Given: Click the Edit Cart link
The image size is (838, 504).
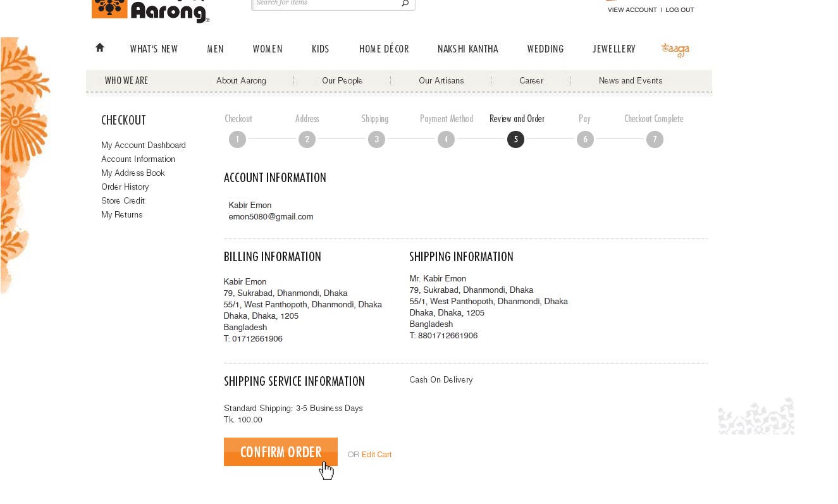Looking at the screenshot, I should tap(376, 455).
